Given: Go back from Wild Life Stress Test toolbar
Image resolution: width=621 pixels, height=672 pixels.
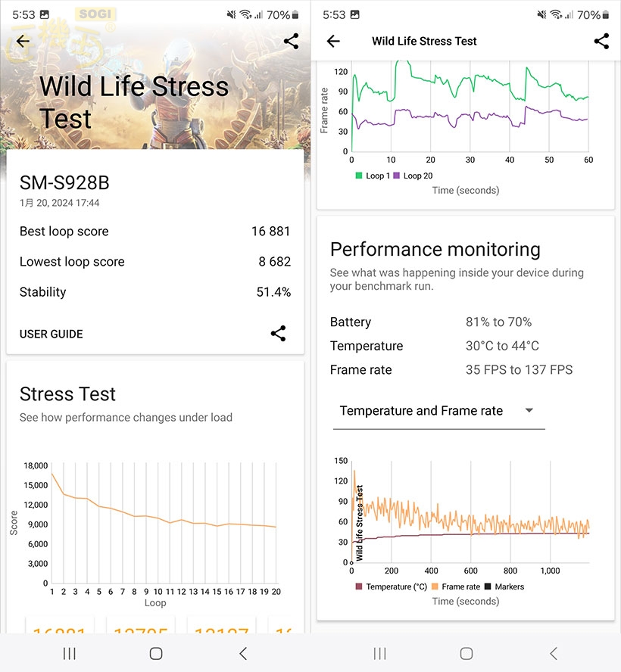Looking at the screenshot, I should click(x=333, y=42).
